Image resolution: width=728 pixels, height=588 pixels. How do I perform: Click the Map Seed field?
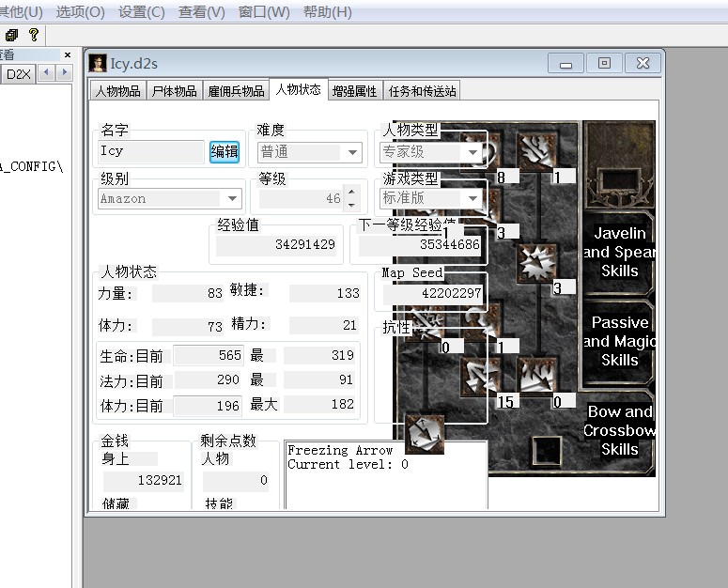click(x=433, y=293)
